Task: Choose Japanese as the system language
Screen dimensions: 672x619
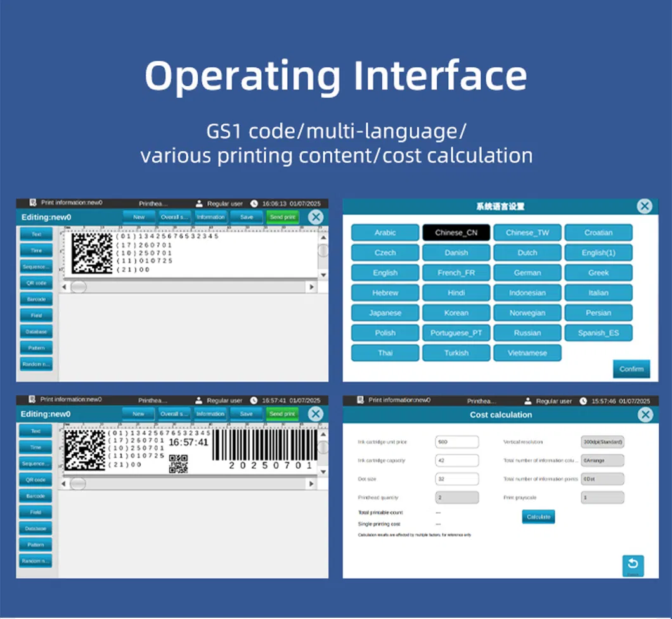Action: coord(385,313)
